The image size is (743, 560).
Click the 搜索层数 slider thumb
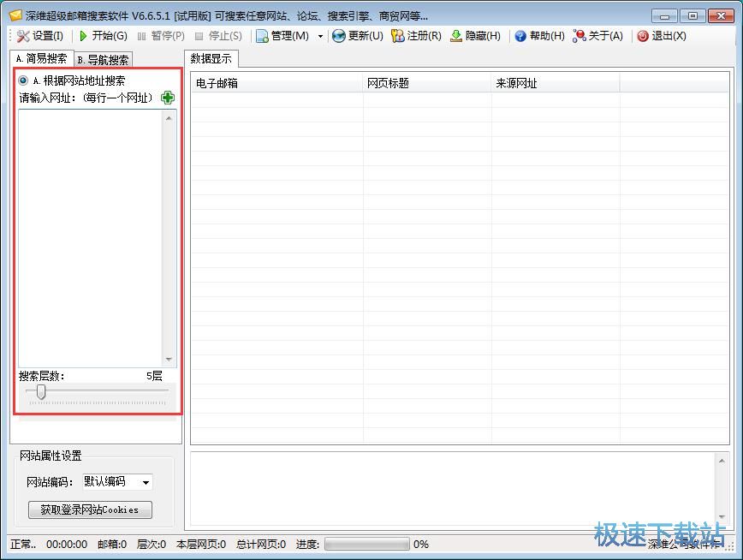[41, 391]
